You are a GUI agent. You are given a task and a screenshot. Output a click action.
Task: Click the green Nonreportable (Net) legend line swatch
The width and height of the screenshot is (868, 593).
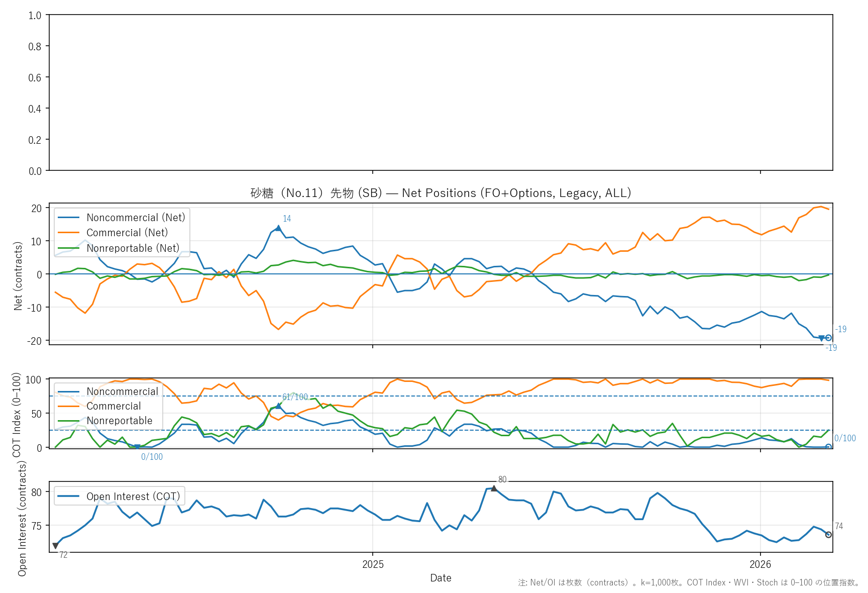[x=69, y=248]
